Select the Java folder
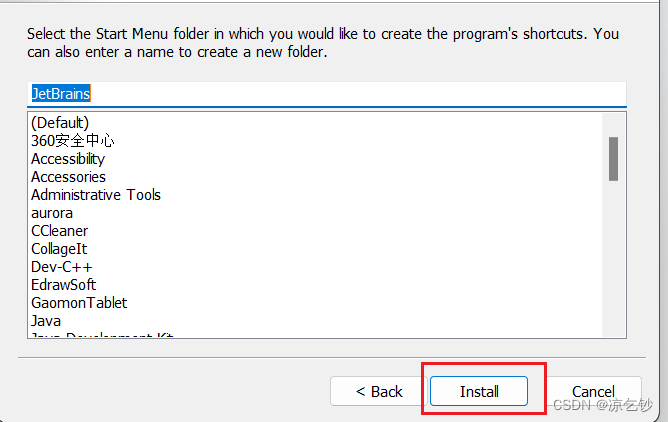Screen dimensions: 668x422 [x=46, y=321]
